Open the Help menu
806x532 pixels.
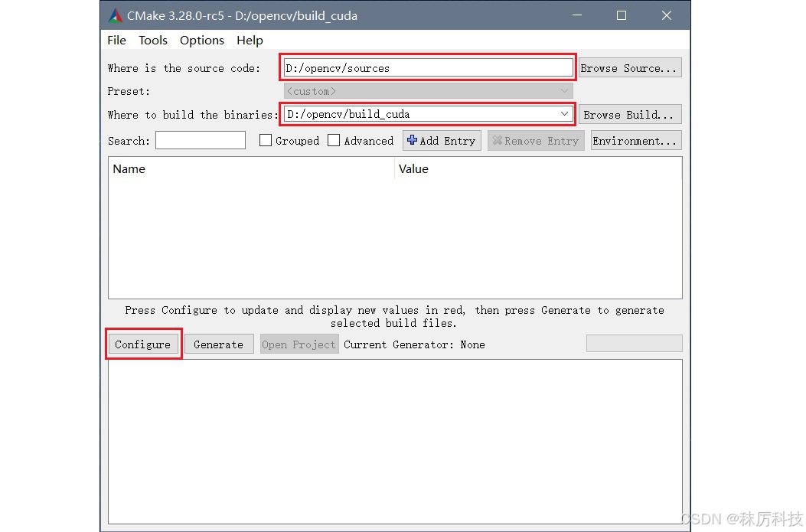click(250, 40)
